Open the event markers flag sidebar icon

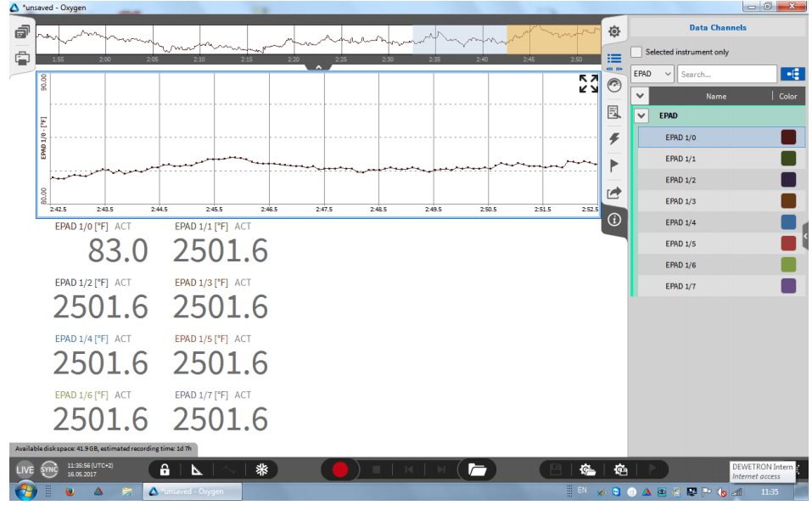click(x=614, y=166)
